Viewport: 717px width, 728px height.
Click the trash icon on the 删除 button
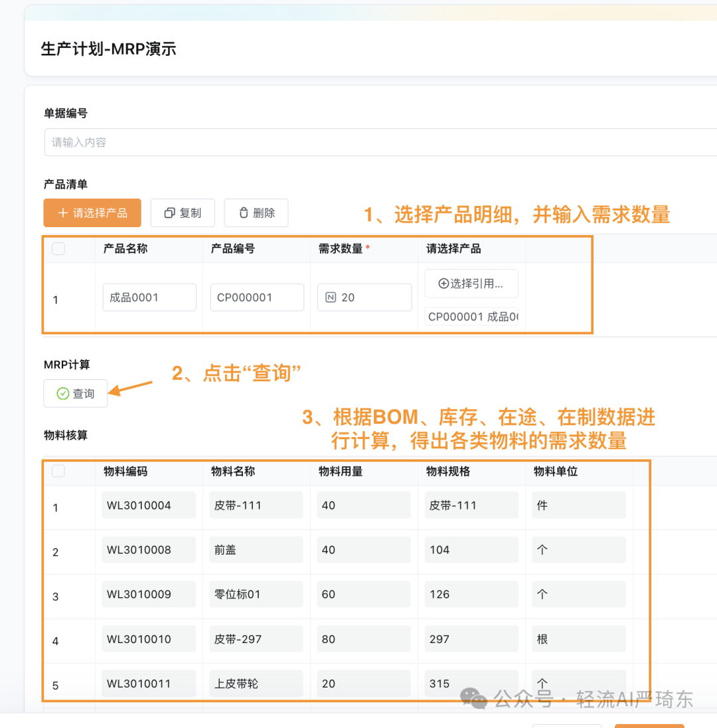[x=243, y=213]
